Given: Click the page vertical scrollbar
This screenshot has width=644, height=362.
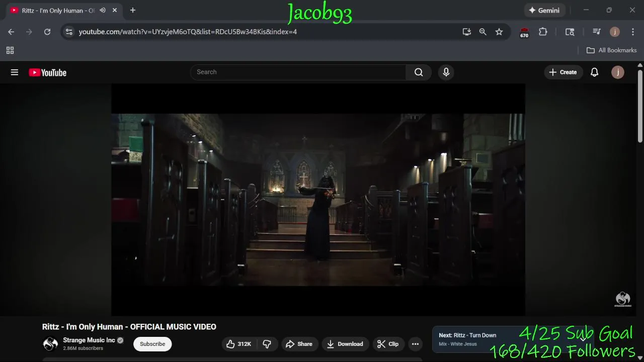Looking at the screenshot, I should 640,106.
